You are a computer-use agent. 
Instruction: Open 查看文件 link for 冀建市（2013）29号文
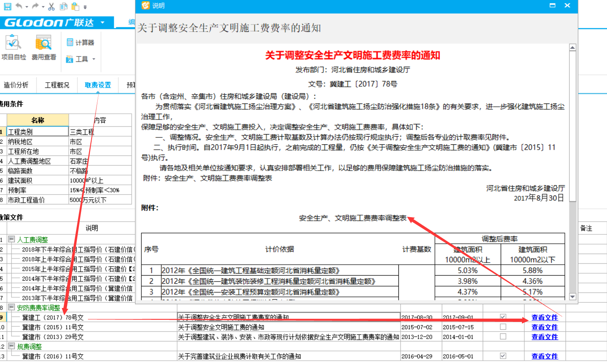tap(544, 337)
